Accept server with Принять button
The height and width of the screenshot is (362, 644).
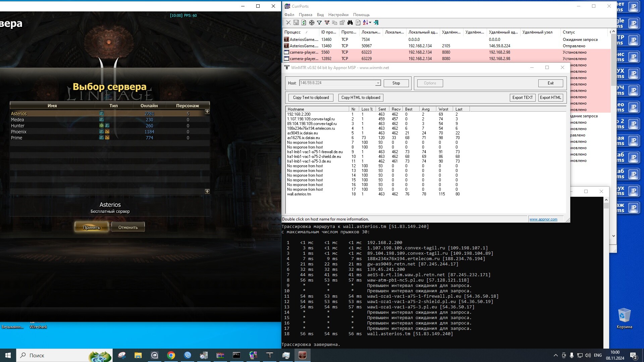click(91, 227)
